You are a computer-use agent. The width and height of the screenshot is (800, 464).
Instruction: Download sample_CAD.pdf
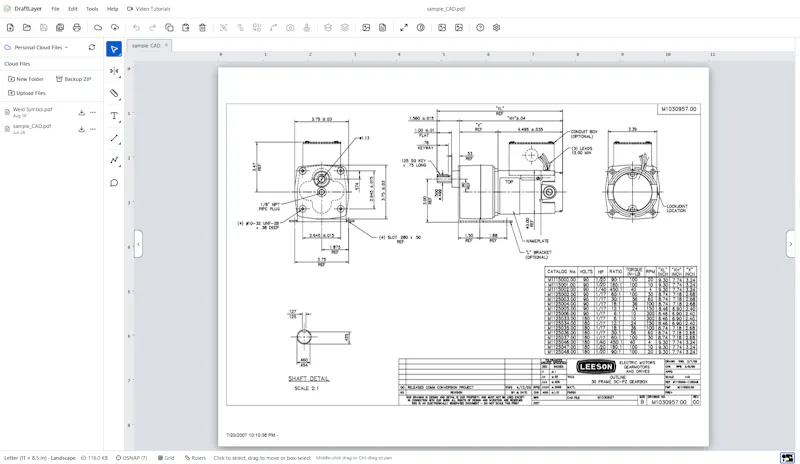81,129
